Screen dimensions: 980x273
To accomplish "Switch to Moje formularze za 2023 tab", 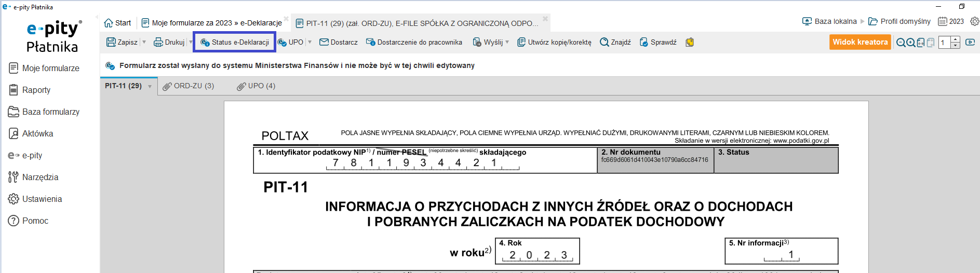I will 212,23.
